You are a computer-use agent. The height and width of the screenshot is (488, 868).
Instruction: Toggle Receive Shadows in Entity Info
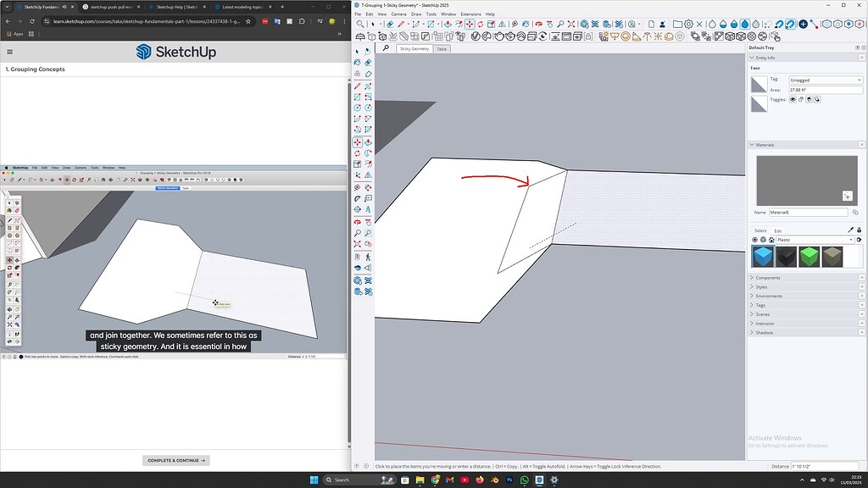coord(816,100)
